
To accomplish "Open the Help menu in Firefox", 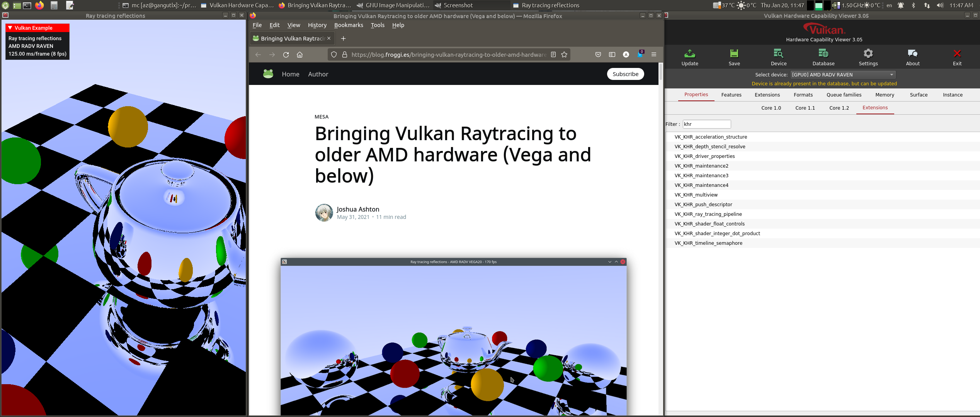I will click(398, 25).
